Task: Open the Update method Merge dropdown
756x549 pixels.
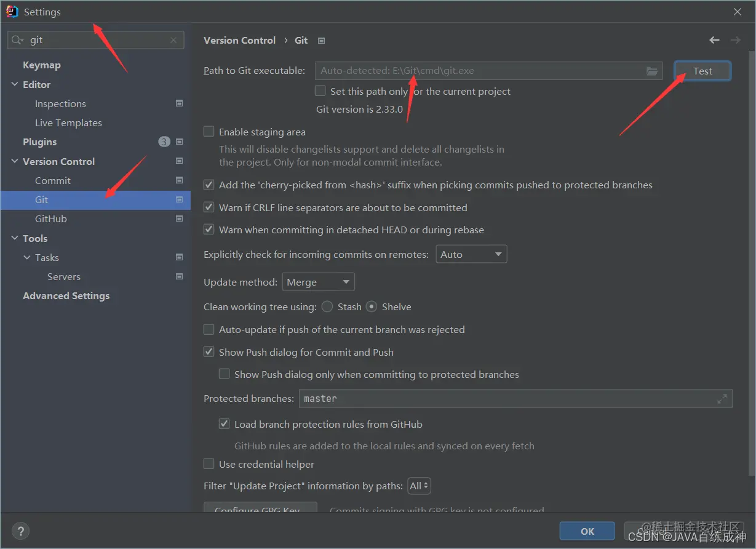Action: [x=319, y=282]
